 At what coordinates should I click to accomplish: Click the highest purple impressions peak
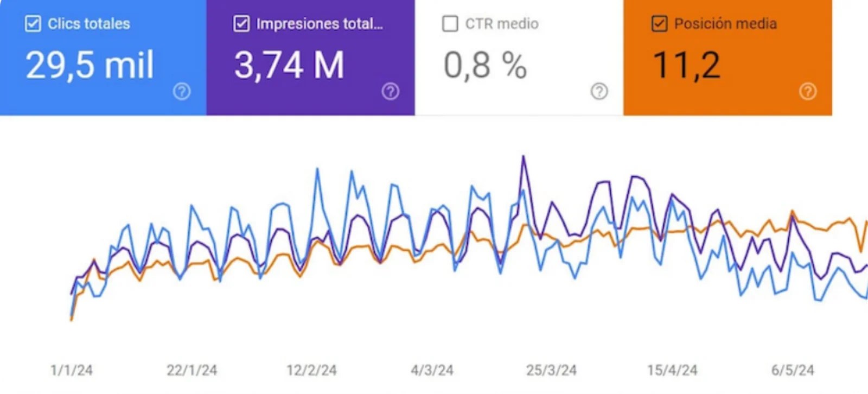click(524, 157)
